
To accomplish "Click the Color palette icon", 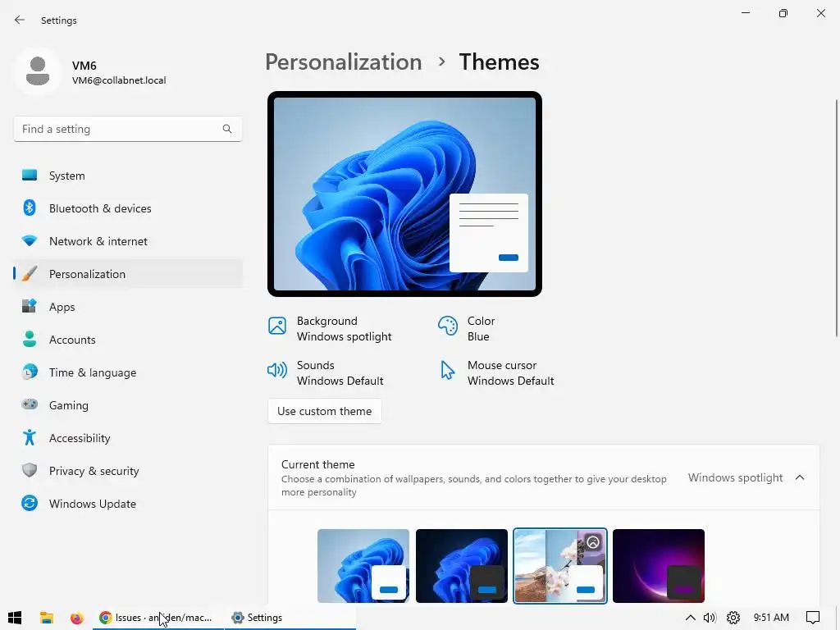I will 447,326.
